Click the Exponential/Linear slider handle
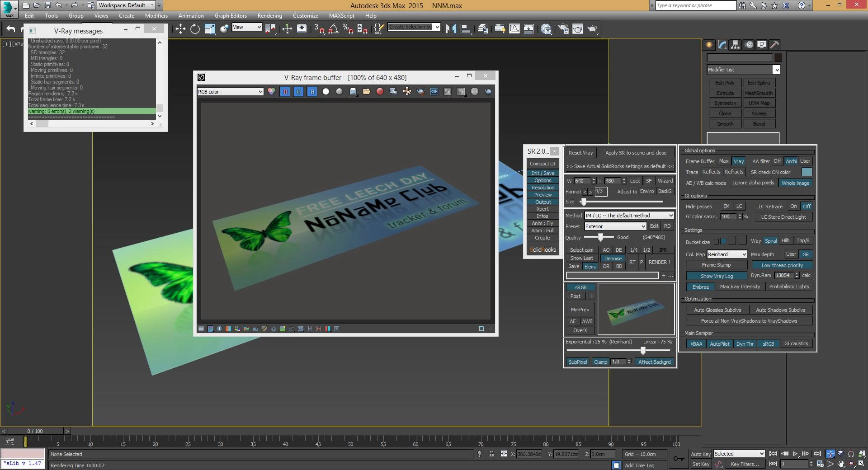868x470 pixels. [643, 351]
